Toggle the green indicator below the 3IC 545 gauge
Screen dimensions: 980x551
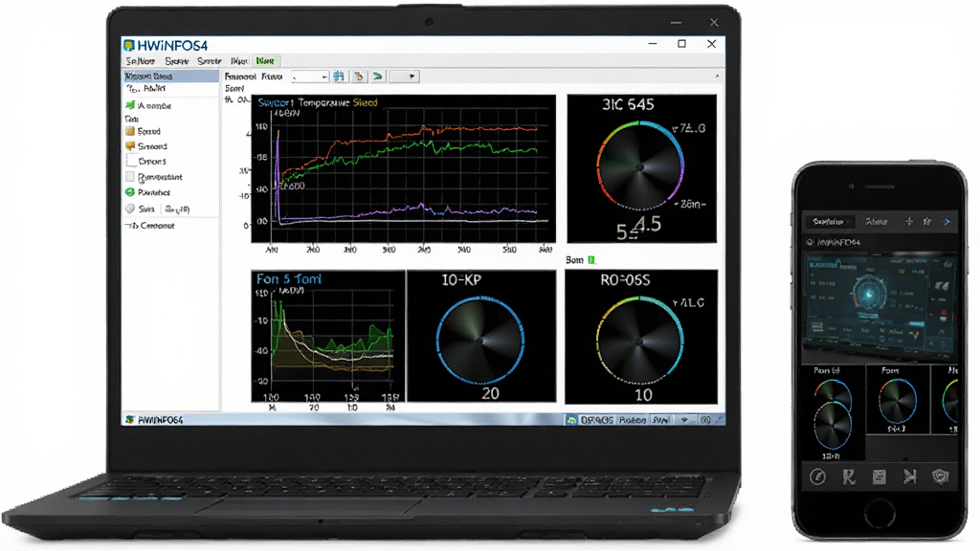pos(591,260)
